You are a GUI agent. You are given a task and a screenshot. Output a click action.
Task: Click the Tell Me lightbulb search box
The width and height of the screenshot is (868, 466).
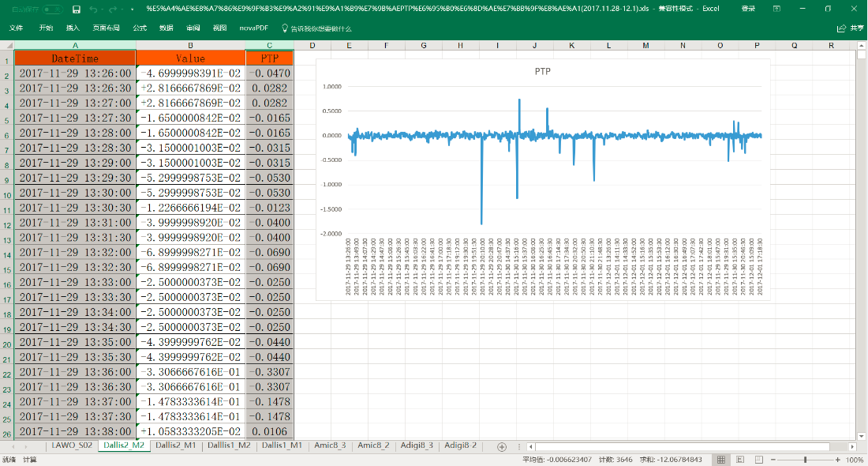click(x=316, y=28)
